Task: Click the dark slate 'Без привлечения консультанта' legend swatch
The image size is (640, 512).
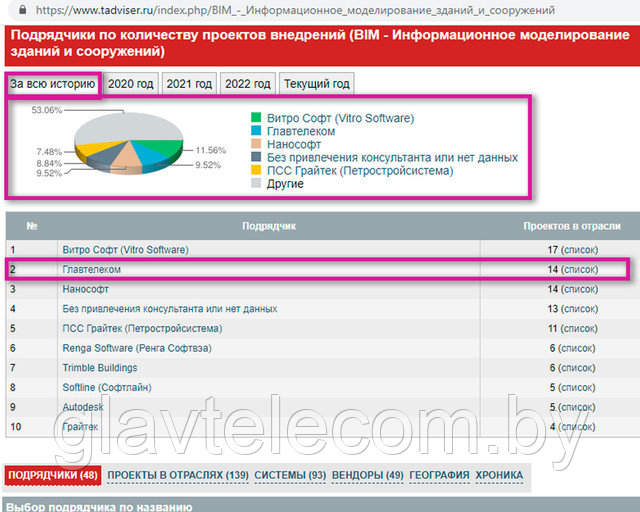Action: point(256,157)
